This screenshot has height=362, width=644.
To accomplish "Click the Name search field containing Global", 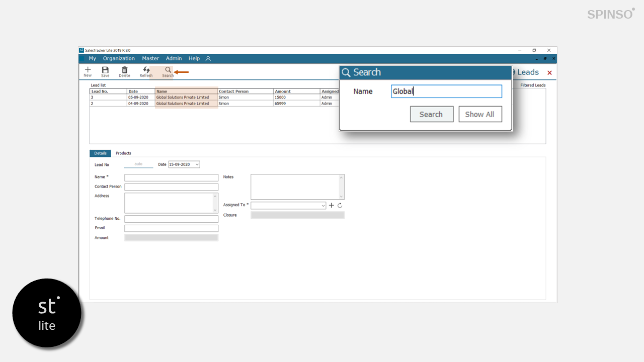I will pyautogui.click(x=446, y=92).
